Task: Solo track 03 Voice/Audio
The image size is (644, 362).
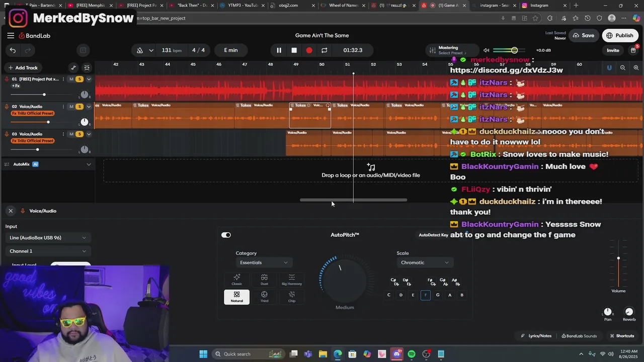Action: [79, 134]
